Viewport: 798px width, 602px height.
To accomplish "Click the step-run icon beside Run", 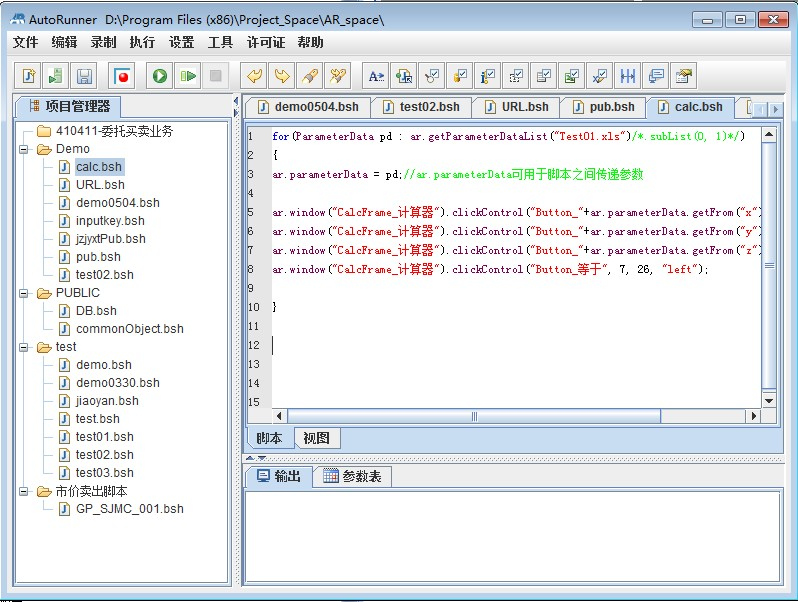I will (187, 76).
